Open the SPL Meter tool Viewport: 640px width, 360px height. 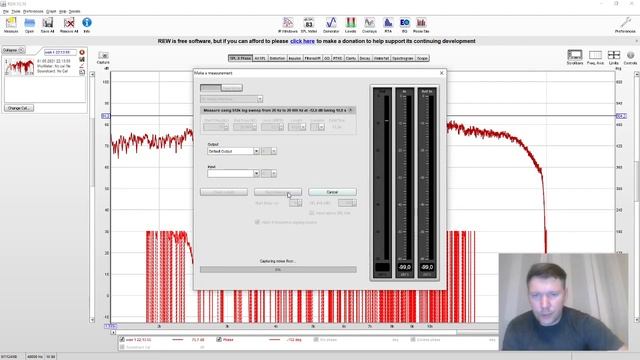point(309,25)
